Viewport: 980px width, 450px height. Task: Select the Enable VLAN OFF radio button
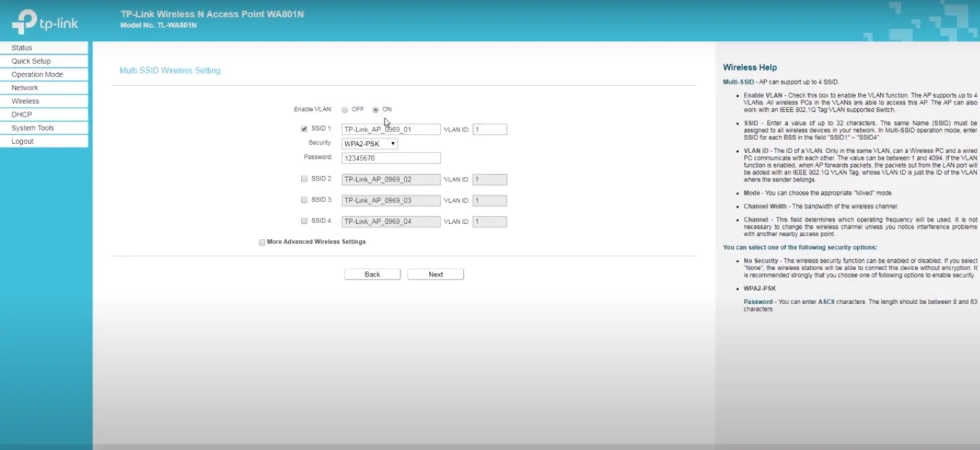tap(344, 110)
